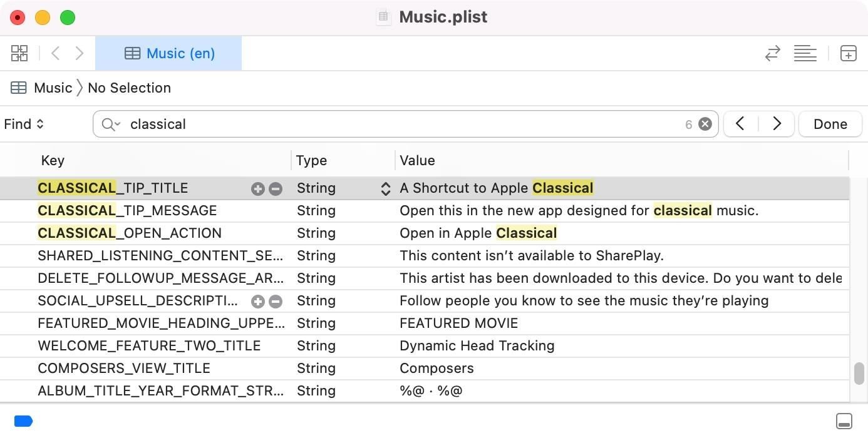Viewport: 868px width, 438px height.
Task: Click value 'Open this in the new app designed'
Action: [x=579, y=210]
